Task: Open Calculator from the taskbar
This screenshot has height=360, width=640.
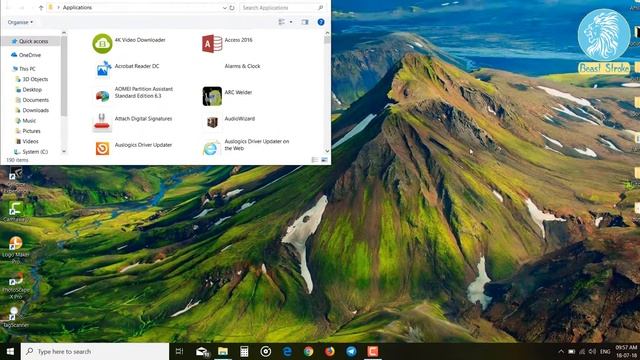Action: coord(244,351)
